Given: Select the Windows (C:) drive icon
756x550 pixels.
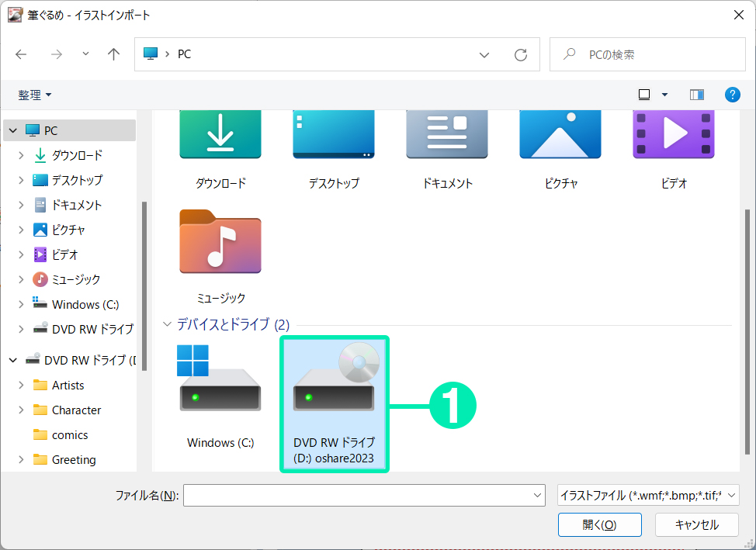Looking at the screenshot, I should coord(220,397).
